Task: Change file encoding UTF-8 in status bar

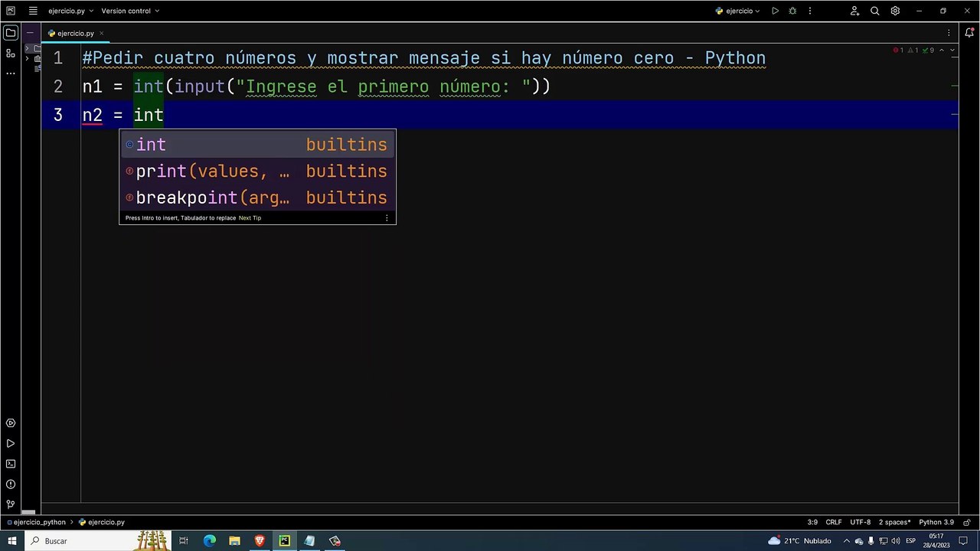Action: coord(860,522)
